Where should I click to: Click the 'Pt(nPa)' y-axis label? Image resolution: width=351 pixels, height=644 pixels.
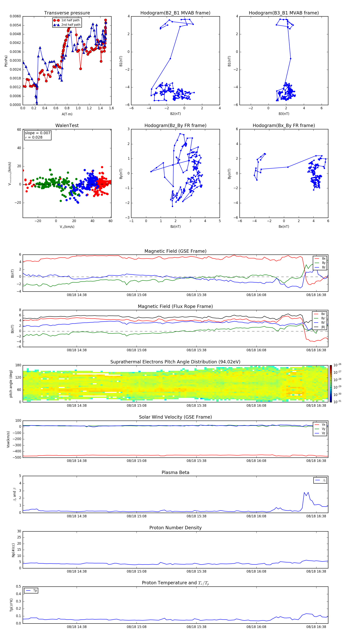6,61
